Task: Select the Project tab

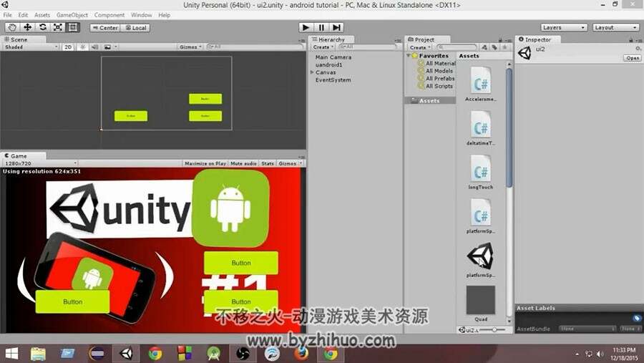Action: pos(427,39)
